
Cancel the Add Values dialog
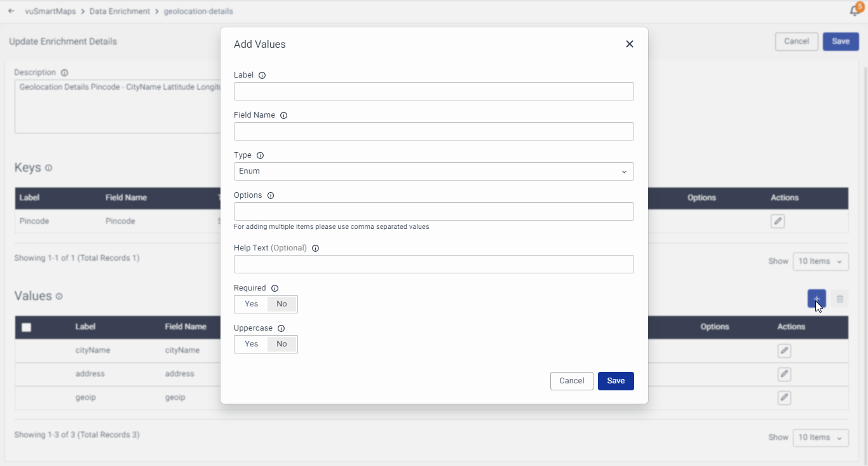coord(571,381)
